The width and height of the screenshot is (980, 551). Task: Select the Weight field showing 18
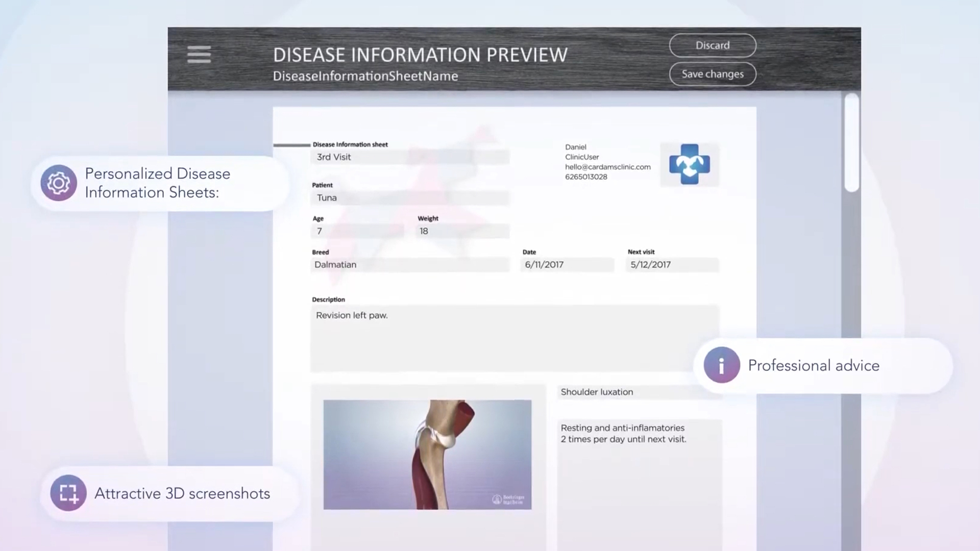pos(462,231)
